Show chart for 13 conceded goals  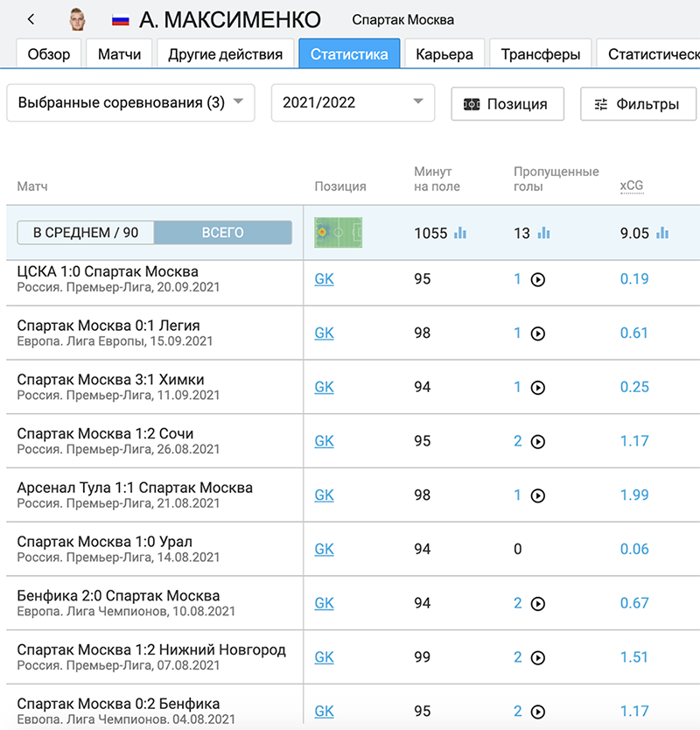543,232
